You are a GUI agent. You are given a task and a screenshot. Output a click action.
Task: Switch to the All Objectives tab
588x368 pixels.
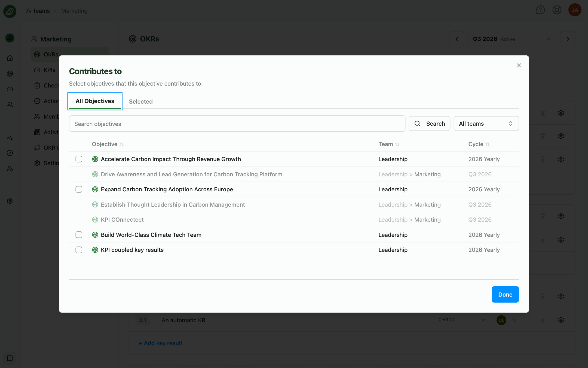click(x=95, y=101)
